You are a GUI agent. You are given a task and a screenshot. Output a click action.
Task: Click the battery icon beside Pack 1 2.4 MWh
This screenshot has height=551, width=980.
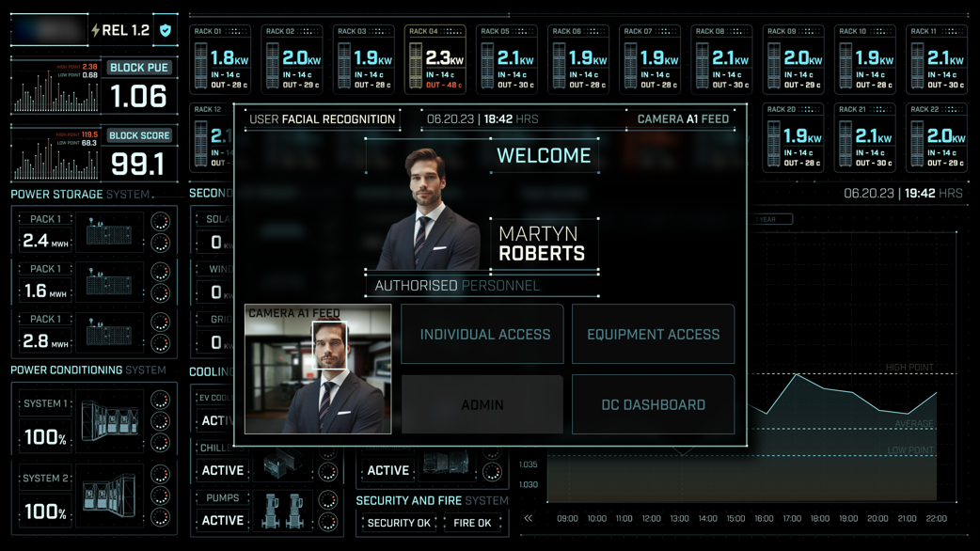[x=109, y=233]
